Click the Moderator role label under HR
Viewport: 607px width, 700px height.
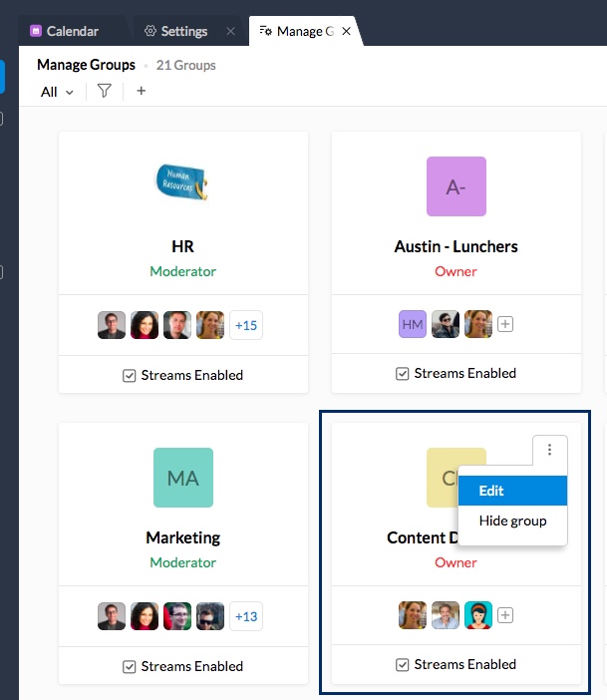point(183,271)
